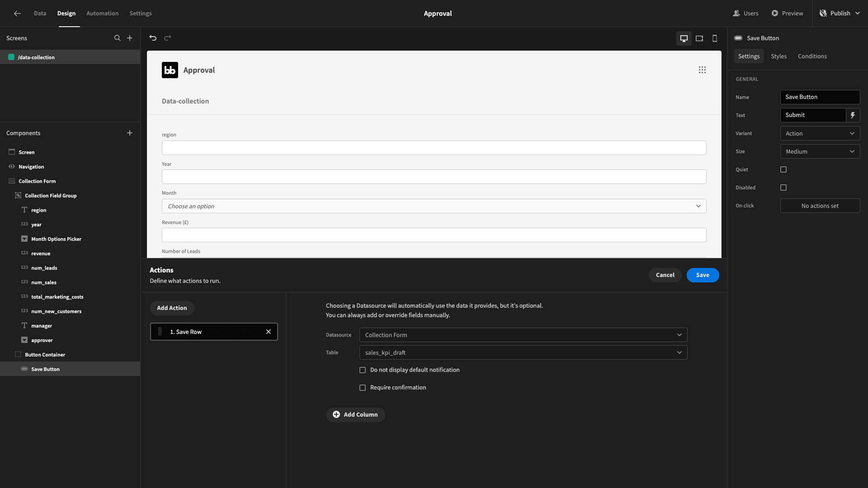
Task: Open the app grid menu icon
Action: click(x=702, y=70)
